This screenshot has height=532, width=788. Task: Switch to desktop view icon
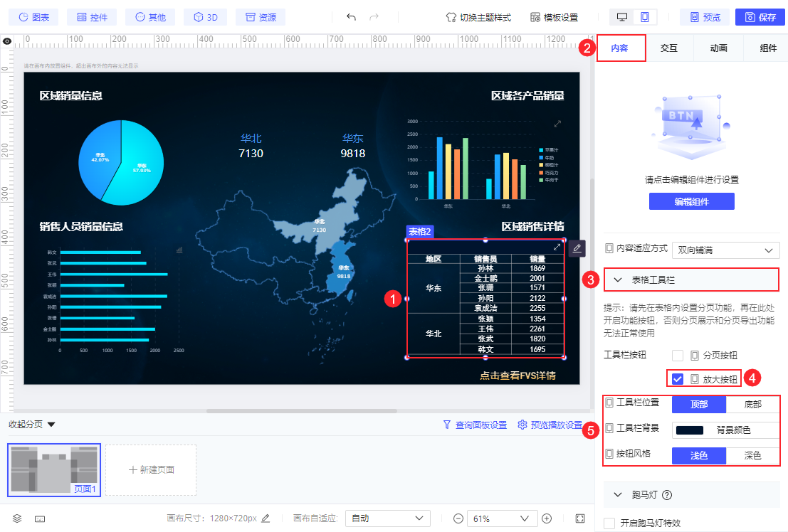click(622, 17)
